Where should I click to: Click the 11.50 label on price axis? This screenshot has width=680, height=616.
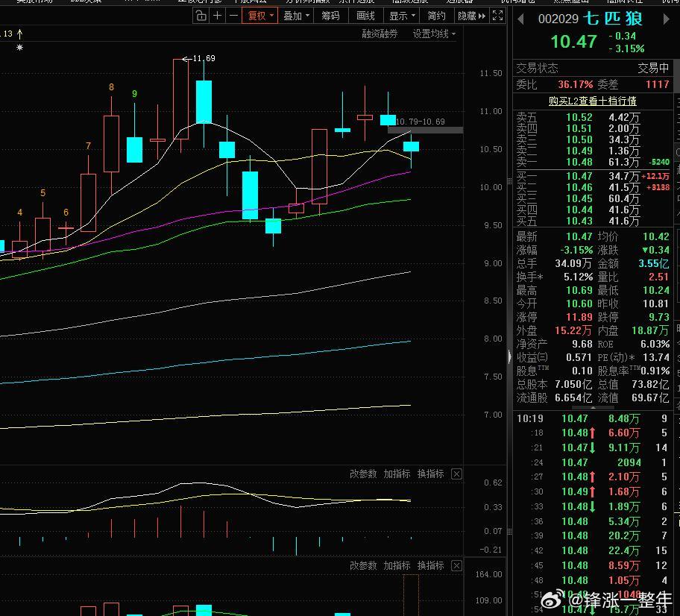pos(491,73)
